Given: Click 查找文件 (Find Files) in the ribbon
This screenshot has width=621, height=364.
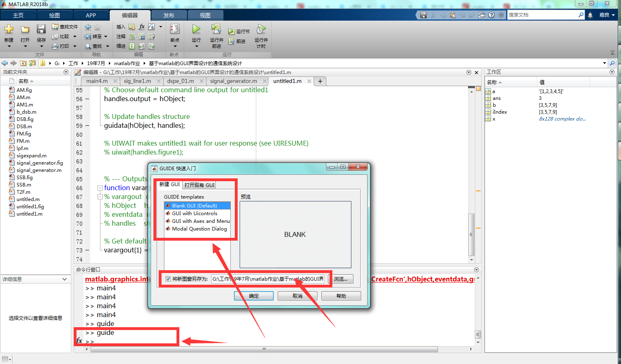Looking at the screenshot, I should coord(65,27).
